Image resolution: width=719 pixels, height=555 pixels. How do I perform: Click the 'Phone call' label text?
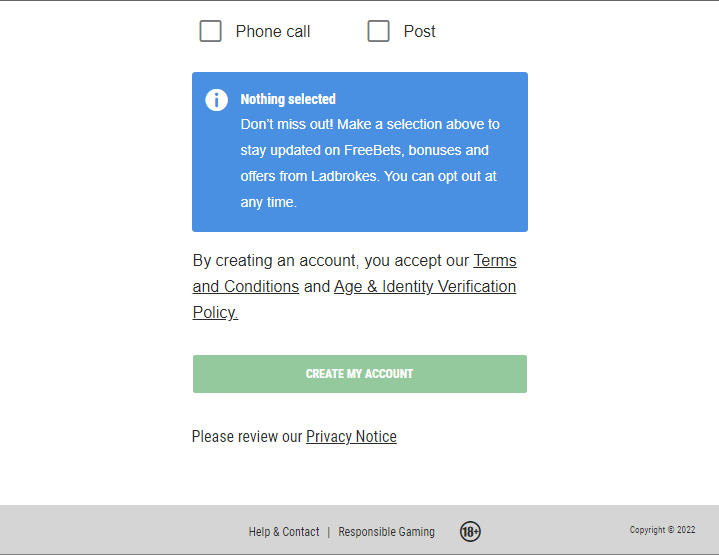coord(272,32)
